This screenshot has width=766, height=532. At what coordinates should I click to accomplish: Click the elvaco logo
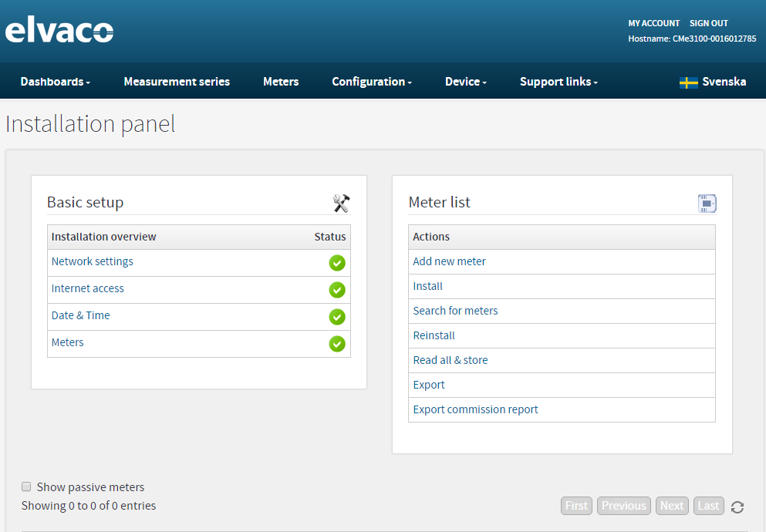pos(59,31)
